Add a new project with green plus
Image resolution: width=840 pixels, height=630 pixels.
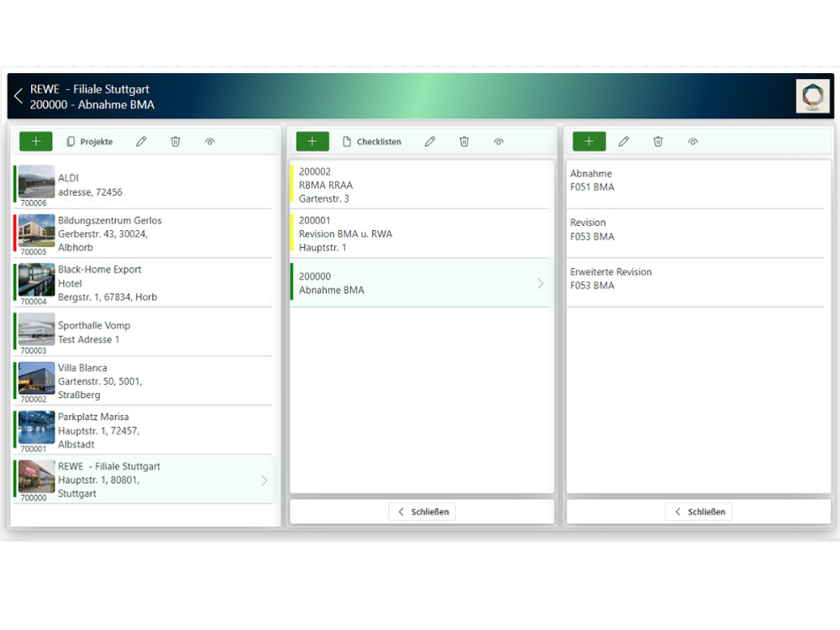click(x=36, y=141)
